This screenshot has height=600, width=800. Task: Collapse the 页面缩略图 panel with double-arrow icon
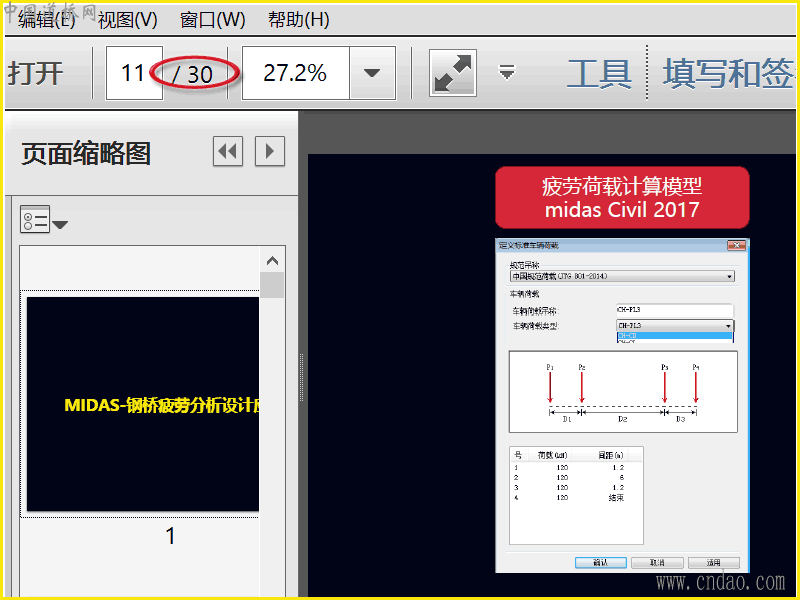click(228, 151)
